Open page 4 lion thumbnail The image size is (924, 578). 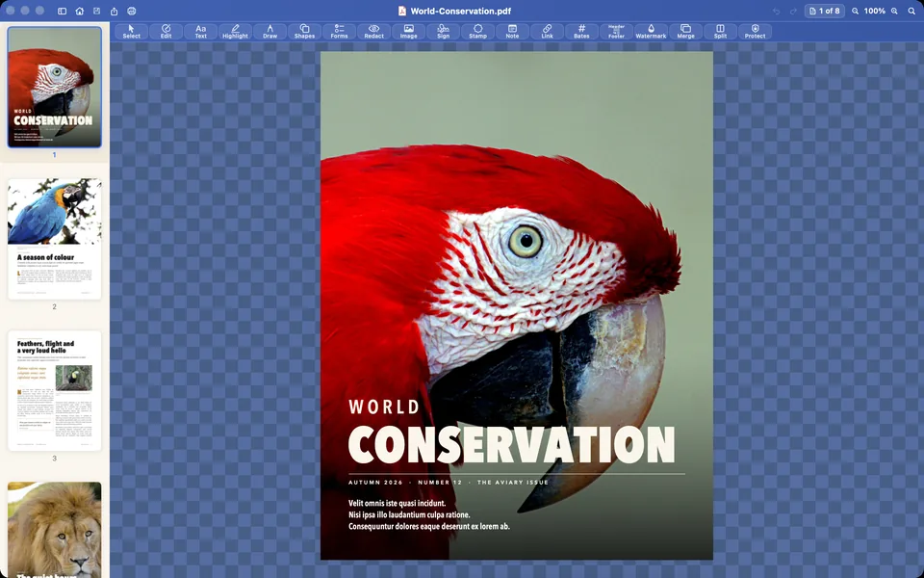click(54, 530)
